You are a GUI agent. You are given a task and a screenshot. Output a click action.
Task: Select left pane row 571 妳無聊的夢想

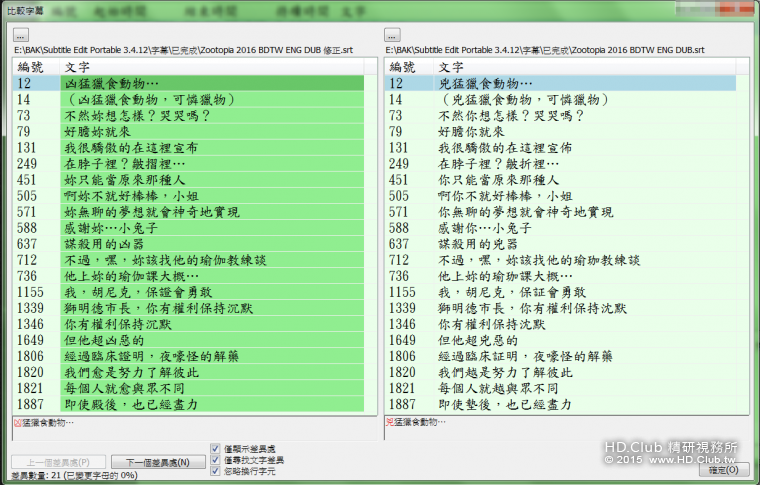click(x=189, y=212)
